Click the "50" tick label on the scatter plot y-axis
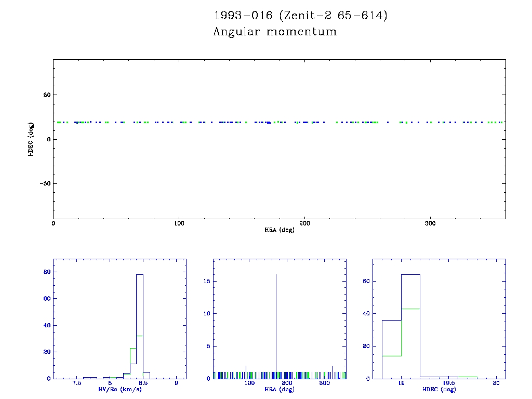 [46, 95]
